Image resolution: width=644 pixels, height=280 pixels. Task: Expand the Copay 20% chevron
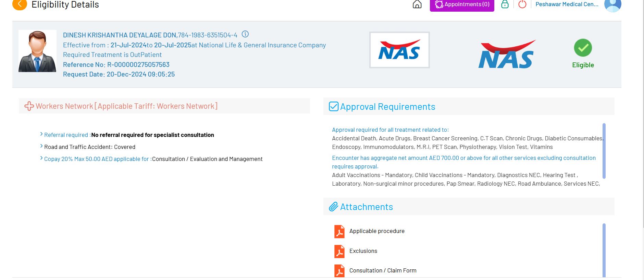click(x=41, y=158)
